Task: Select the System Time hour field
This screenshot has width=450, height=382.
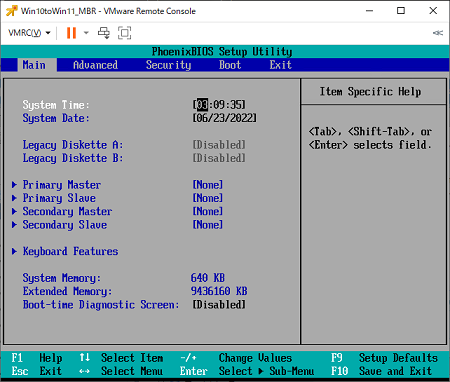Action: point(202,105)
